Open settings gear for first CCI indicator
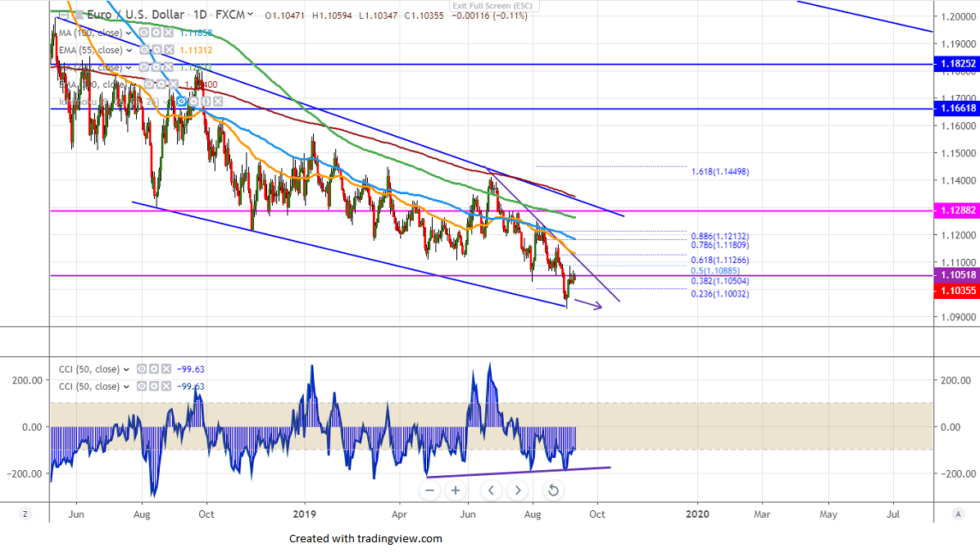The height and width of the screenshot is (557, 980). pos(154,369)
